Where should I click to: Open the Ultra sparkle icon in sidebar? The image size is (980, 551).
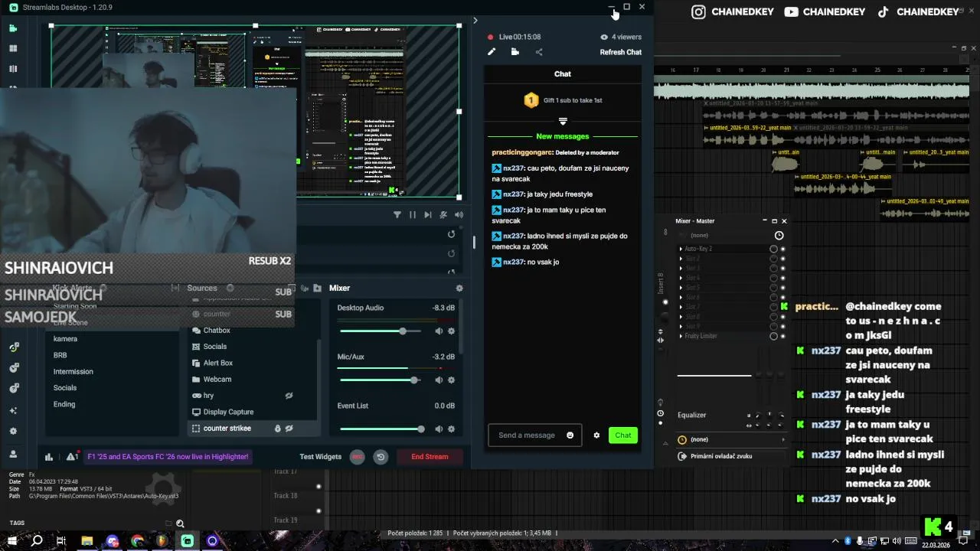tap(13, 410)
